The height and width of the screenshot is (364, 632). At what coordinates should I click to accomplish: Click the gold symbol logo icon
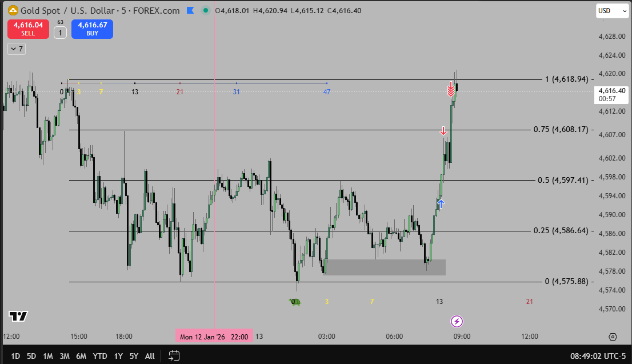[13, 10]
